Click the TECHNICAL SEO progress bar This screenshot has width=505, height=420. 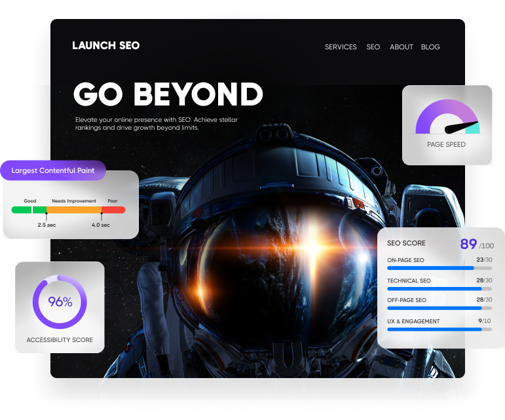coord(440,289)
